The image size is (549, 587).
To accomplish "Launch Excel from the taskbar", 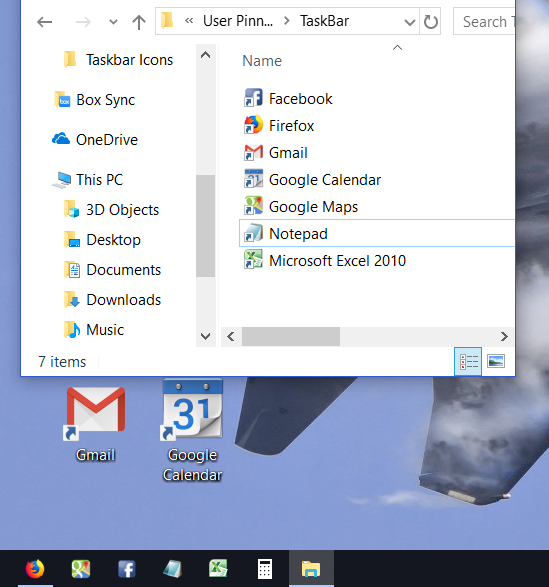I will [218, 569].
